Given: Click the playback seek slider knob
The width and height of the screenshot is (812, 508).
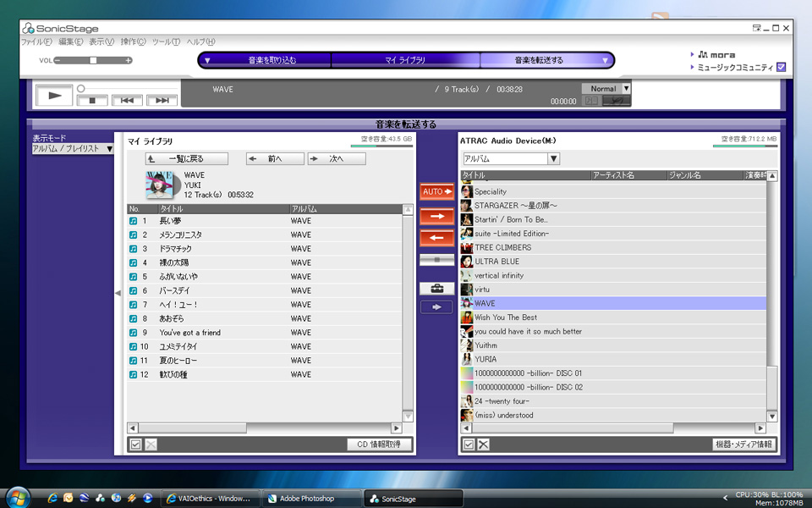Looking at the screenshot, I should [x=81, y=89].
